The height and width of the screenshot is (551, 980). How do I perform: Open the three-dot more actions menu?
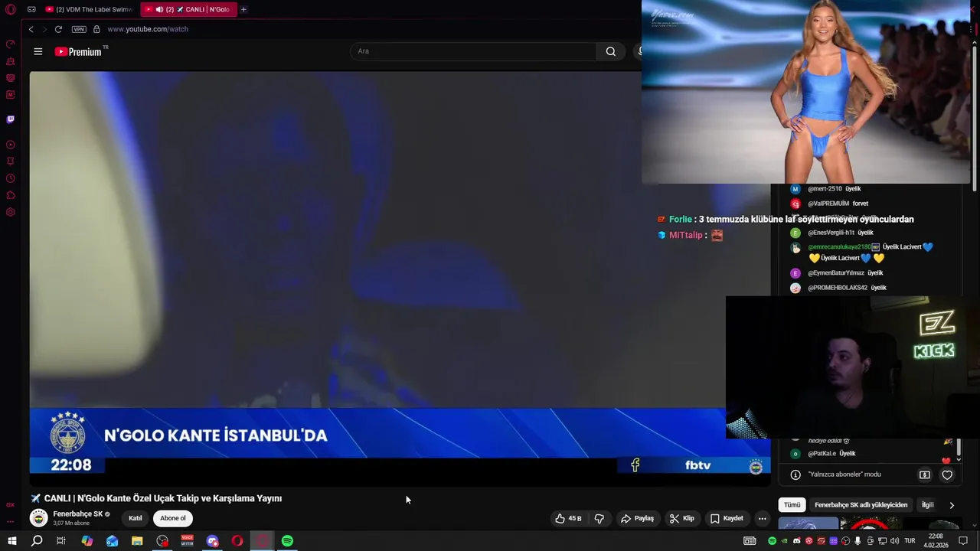point(762,518)
